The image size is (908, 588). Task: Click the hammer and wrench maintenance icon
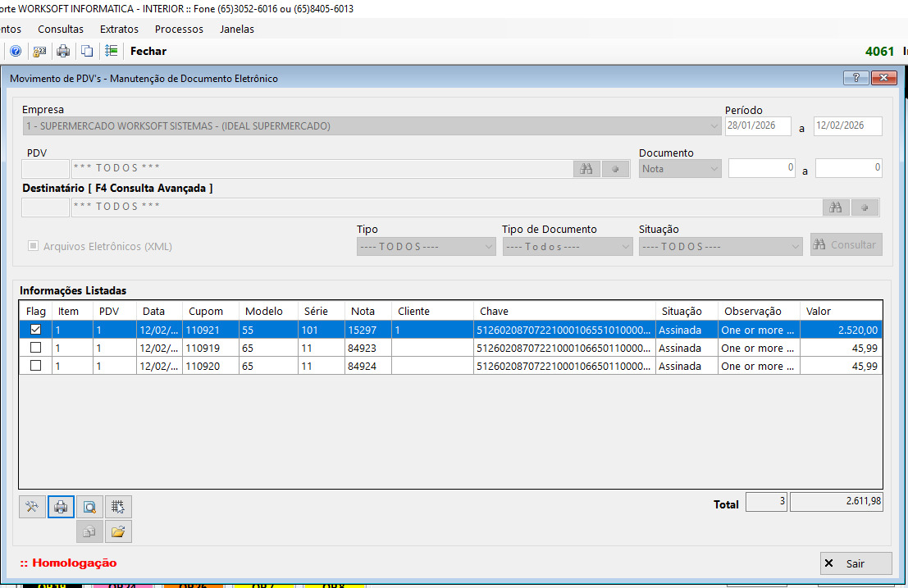(32, 507)
